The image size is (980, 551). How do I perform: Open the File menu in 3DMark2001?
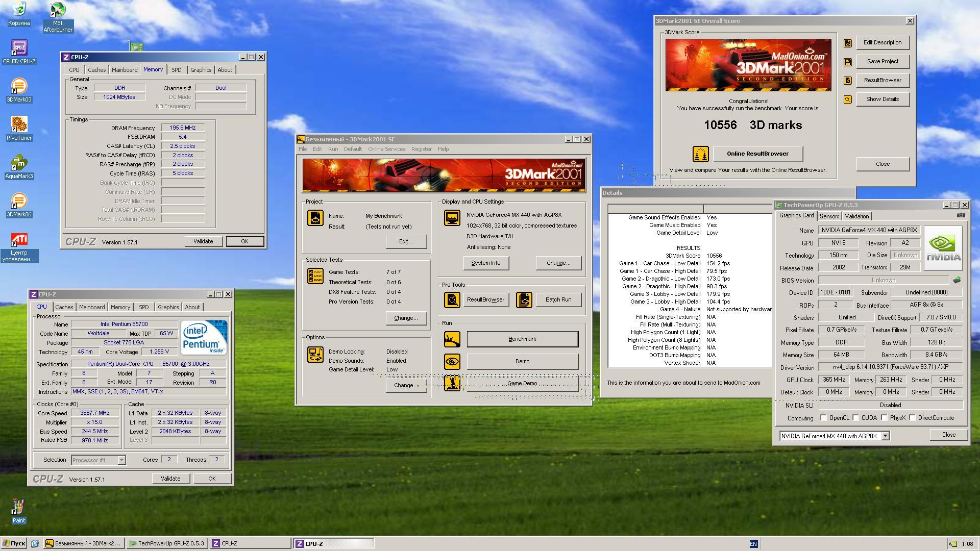click(x=303, y=149)
